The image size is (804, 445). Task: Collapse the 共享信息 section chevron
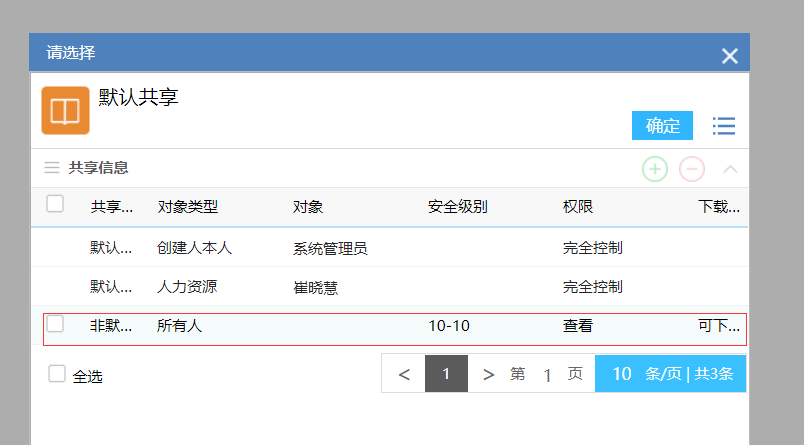(x=730, y=169)
